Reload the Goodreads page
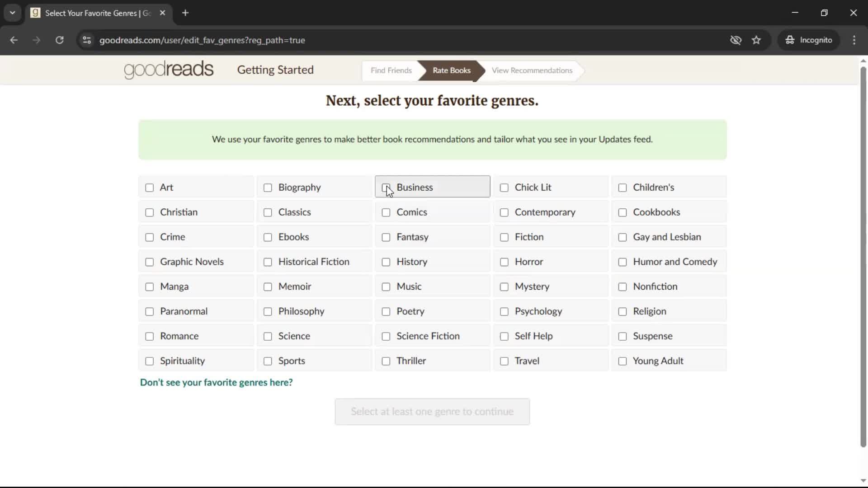This screenshot has width=868, height=488. point(59,40)
